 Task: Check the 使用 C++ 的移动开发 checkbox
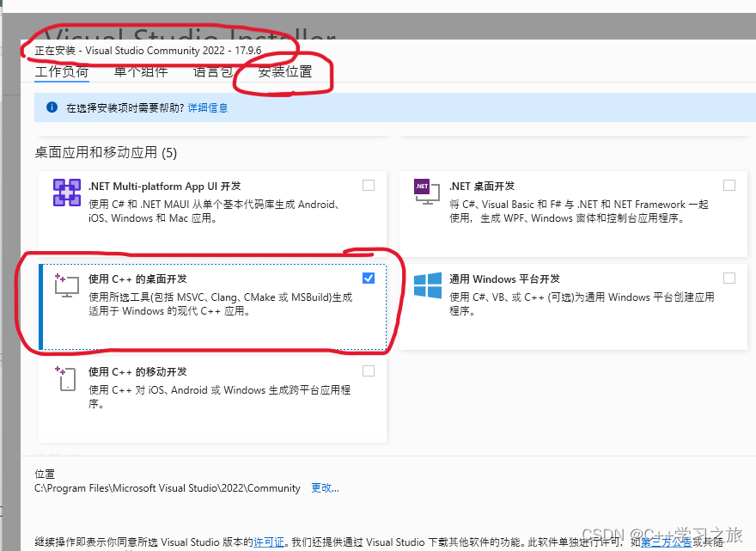[369, 371]
